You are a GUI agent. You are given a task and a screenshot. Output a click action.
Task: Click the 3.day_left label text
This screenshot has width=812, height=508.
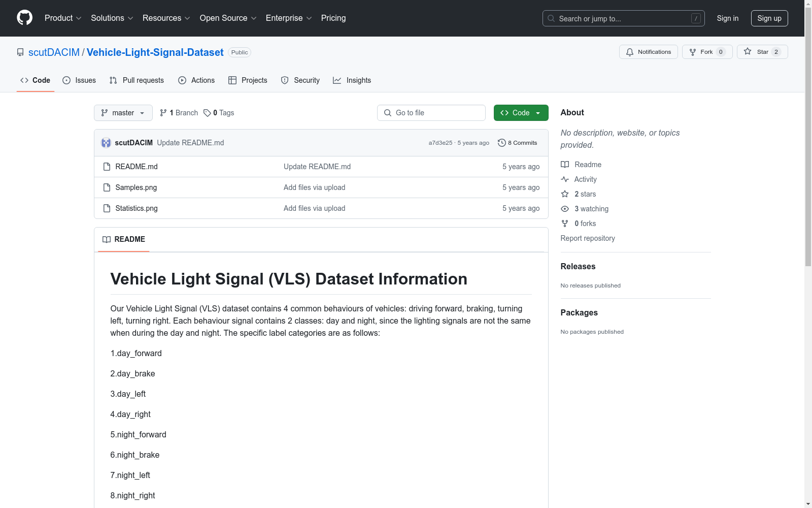(x=128, y=394)
